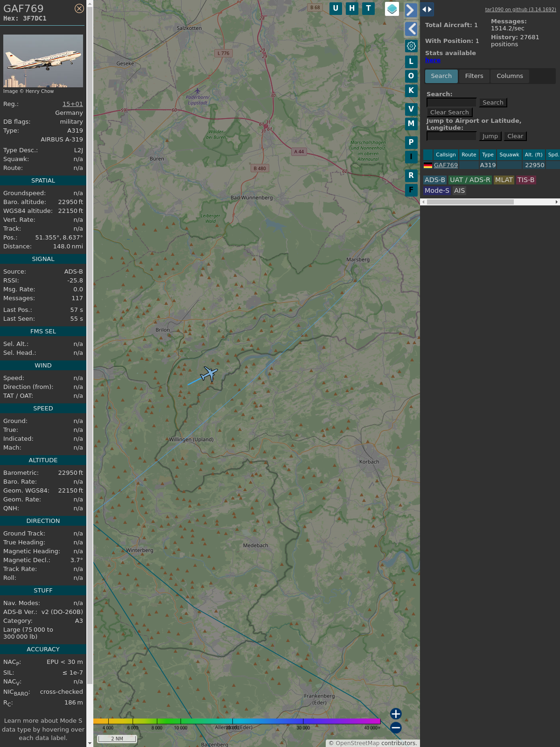Click the Search button

[x=493, y=103]
